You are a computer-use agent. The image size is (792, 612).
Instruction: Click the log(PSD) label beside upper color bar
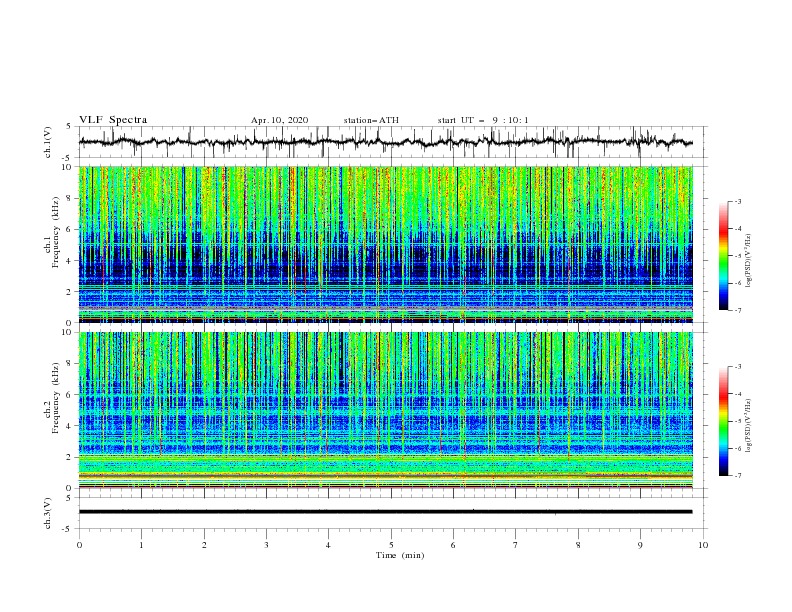point(749,261)
